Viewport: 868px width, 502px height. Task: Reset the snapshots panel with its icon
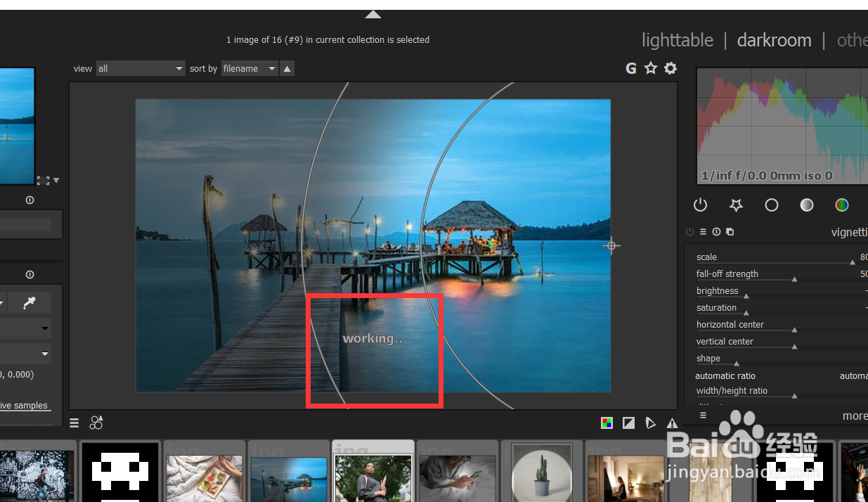pyautogui.click(x=30, y=200)
